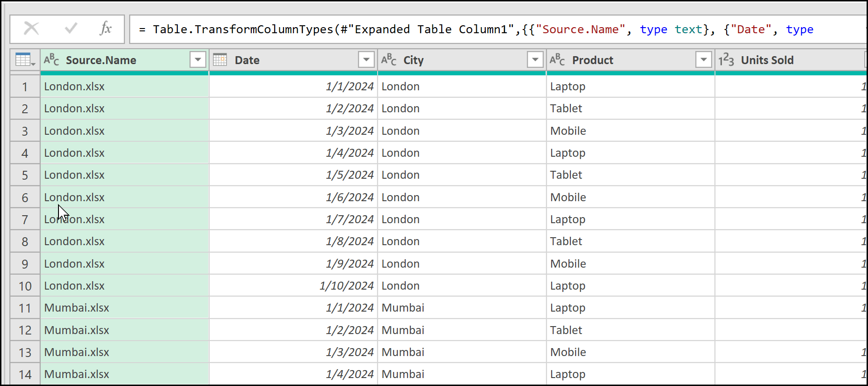
Task: Click the Units Sold 123 type icon
Action: (726, 60)
